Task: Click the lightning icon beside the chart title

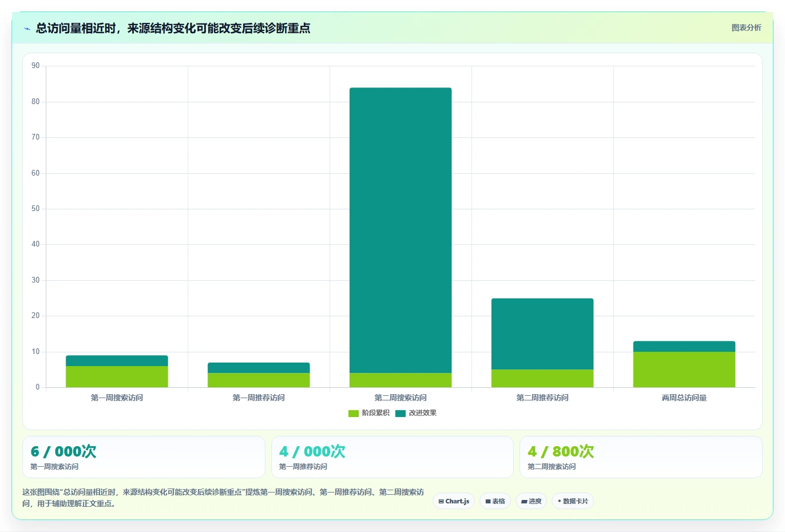Action: point(27,29)
